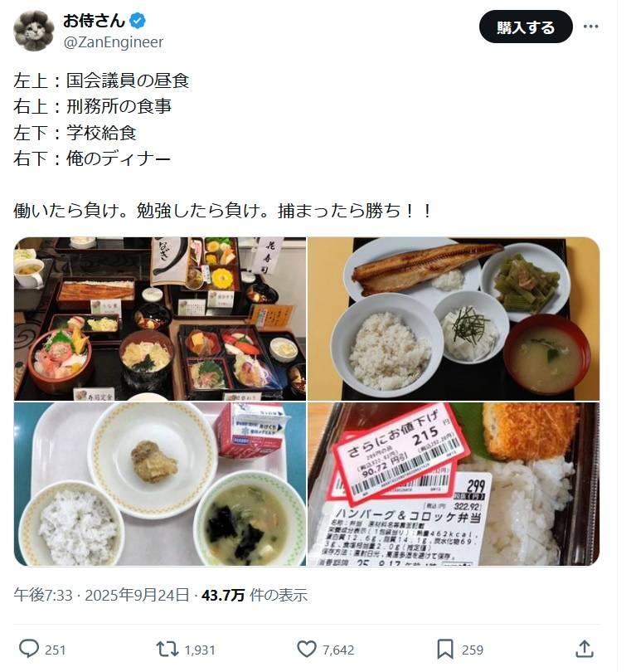631x672 pixels.
Task: Click the 251 replies count
Action: [x=55, y=650]
